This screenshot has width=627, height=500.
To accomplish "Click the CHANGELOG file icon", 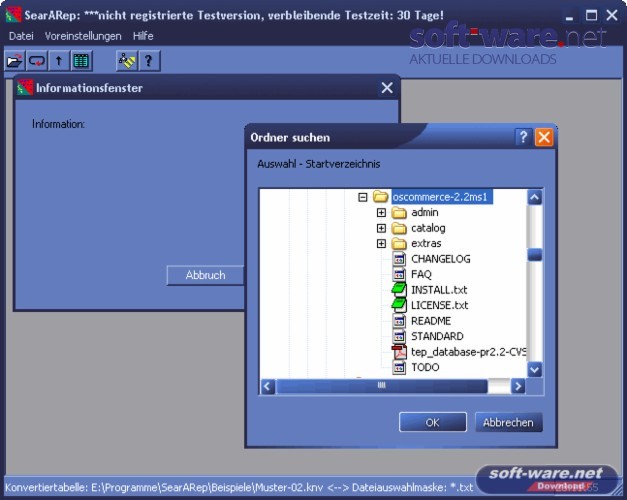I will click(x=399, y=259).
